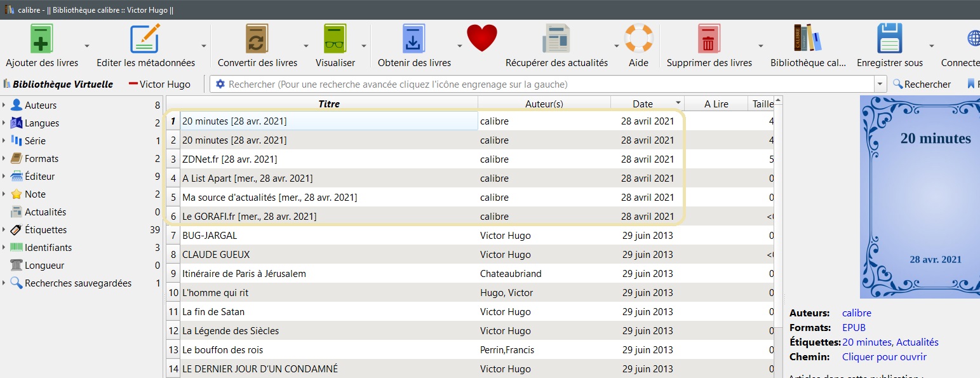The width and height of the screenshot is (980, 378).
Task: Select the BUG-JARGAL book row
Action: pyautogui.click(x=470, y=236)
